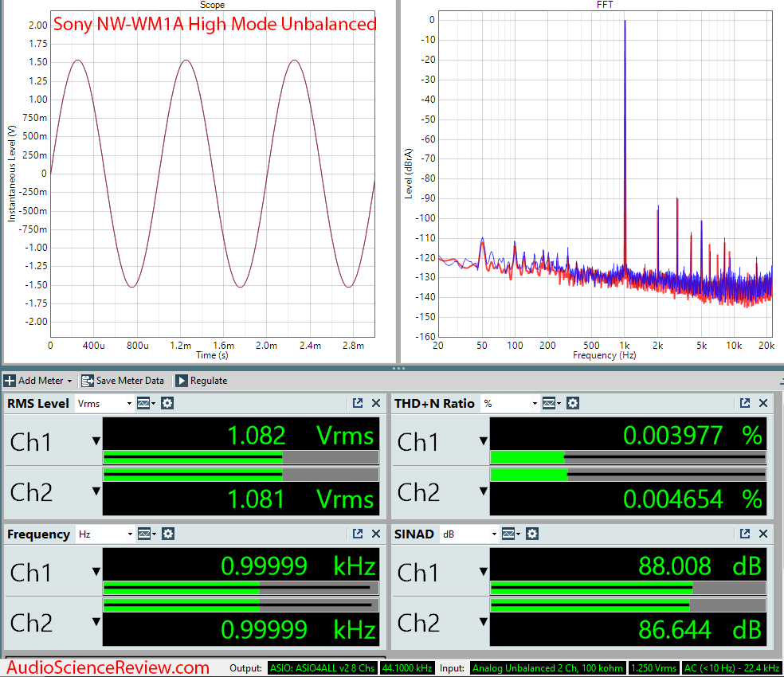Expand SINAD Ch2 channel arrow
The height and width of the screenshot is (677, 784).
(x=484, y=621)
